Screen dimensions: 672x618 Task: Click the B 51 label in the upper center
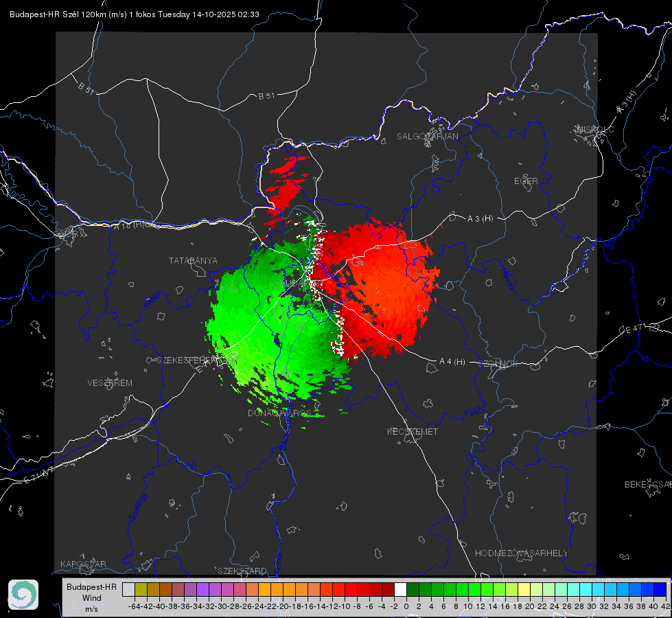pyautogui.click(x=266, y=96)
